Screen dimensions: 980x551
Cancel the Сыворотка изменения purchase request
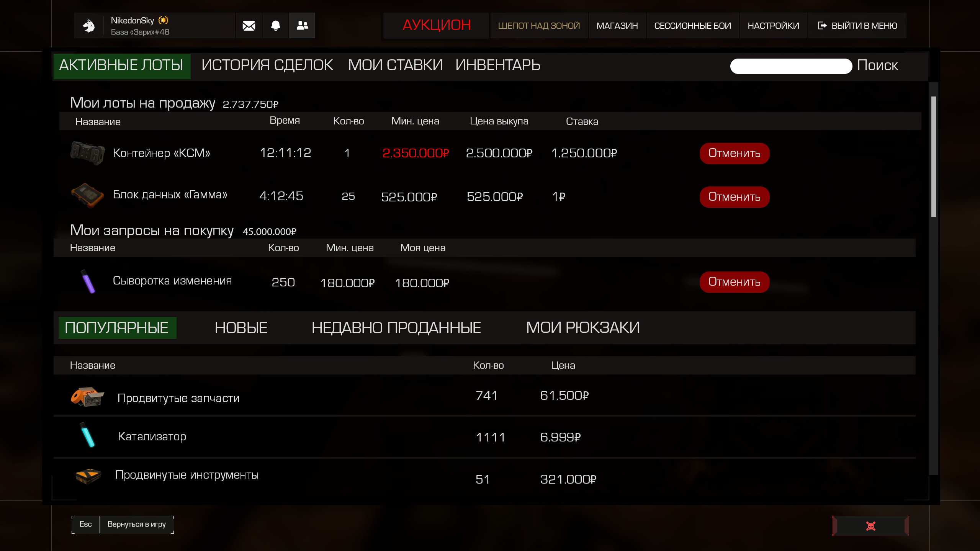[x=734, y=282]
